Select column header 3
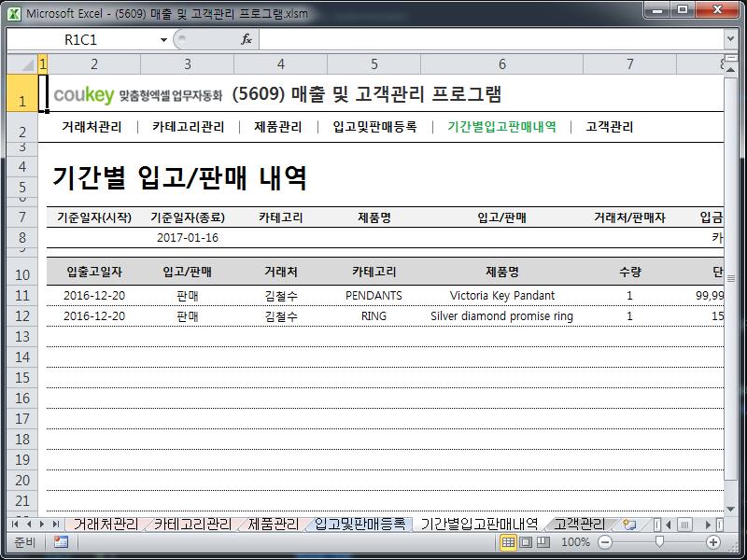 tap(188, 63)
